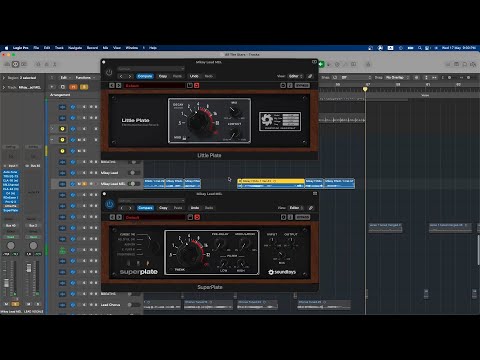Viewport: 480px width, 360px height.
Task: Click SuperPlate previous preset arrow button
Action: point(112,217)
